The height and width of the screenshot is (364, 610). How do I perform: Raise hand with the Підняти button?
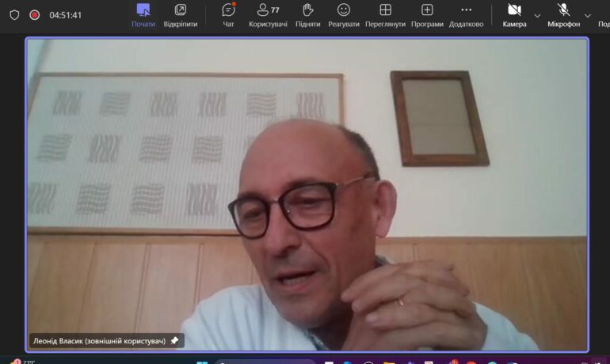(x=308, y=14)
